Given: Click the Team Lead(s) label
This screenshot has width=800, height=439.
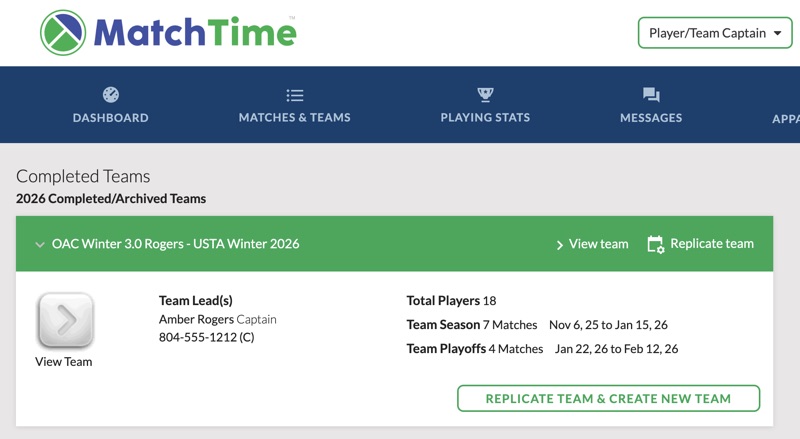Looking at the screenshot, I should 195,301.
